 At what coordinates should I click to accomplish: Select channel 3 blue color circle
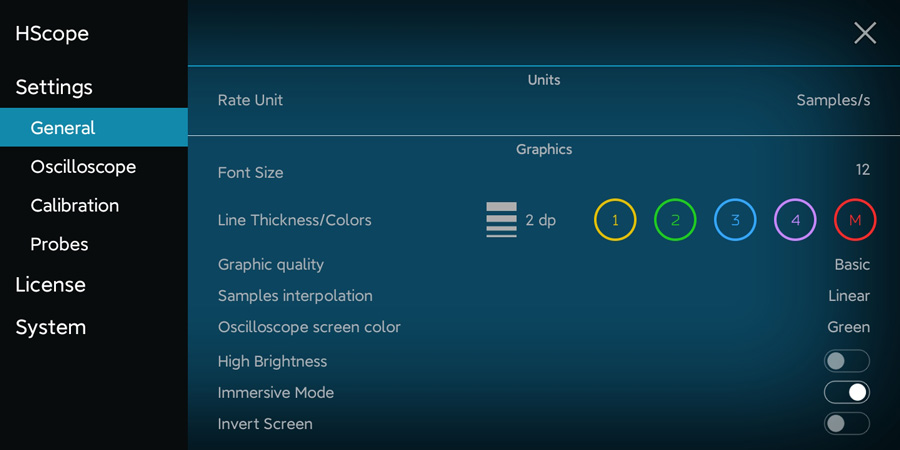click(x=735, y=220)
